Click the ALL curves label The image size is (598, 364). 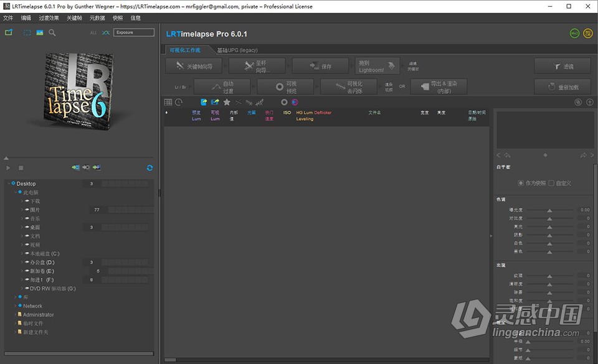[93, 33]
